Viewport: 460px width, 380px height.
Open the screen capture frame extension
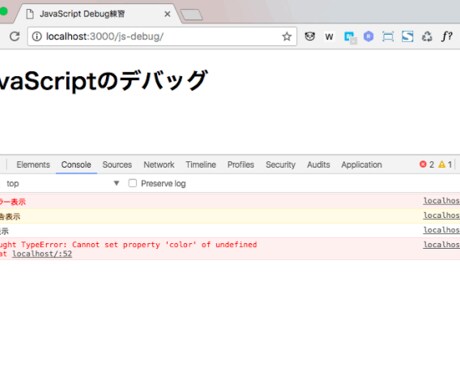(388, 36)
